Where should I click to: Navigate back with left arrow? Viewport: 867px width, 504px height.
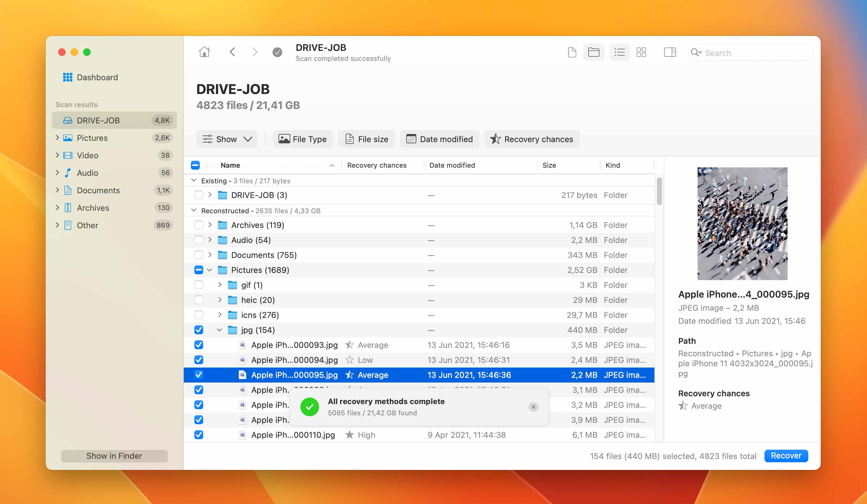pos(232,52)
